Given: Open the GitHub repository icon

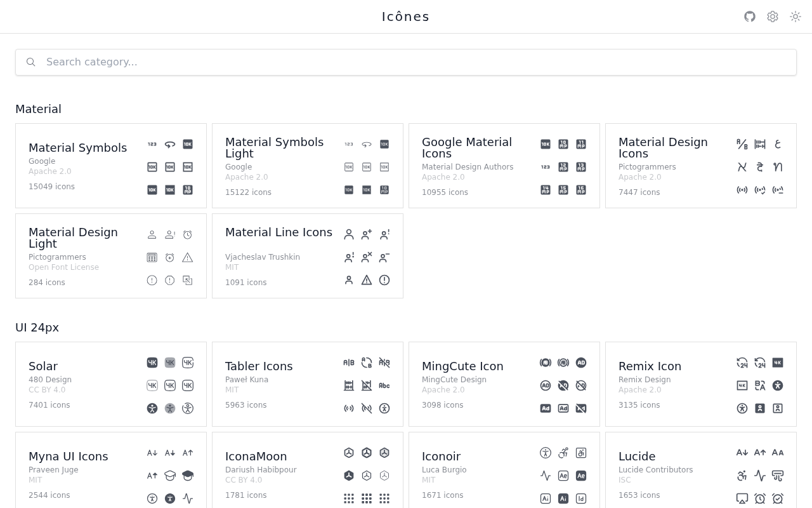Looking at the screenshot, I should [750, 17].
